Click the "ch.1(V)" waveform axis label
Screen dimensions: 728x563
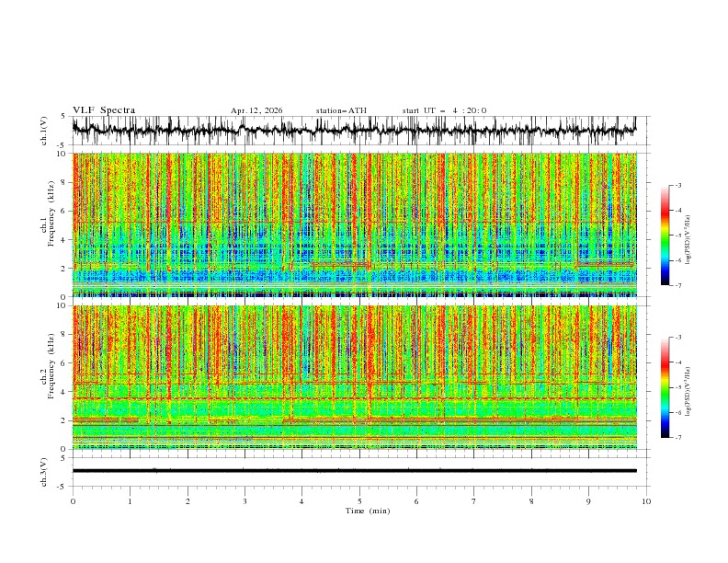44,131
